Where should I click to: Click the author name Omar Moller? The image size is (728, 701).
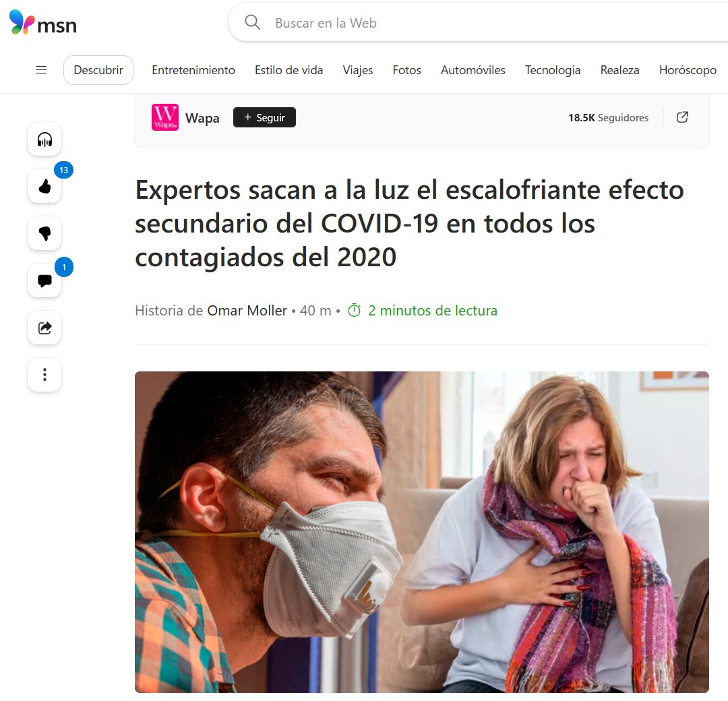(247, 311)
